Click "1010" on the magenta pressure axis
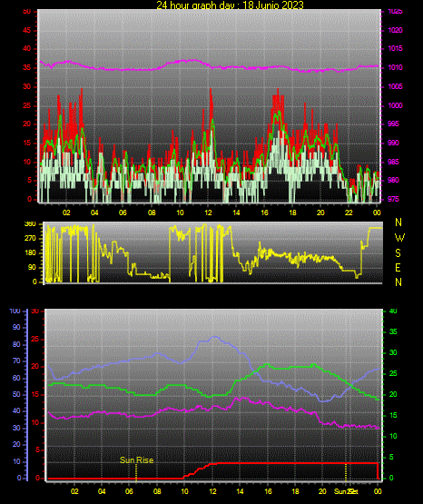This screenshot has height=504, width=423. pos(396,67)
